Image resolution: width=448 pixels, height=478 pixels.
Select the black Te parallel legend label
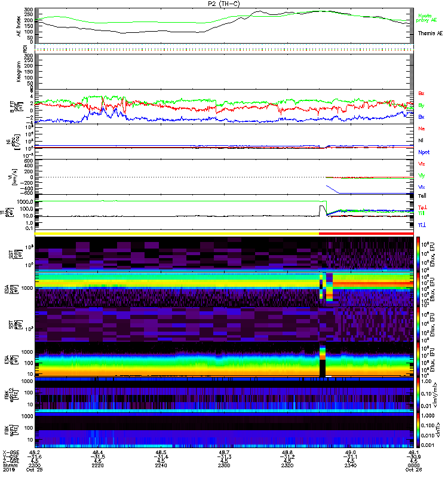pos(422,196)
